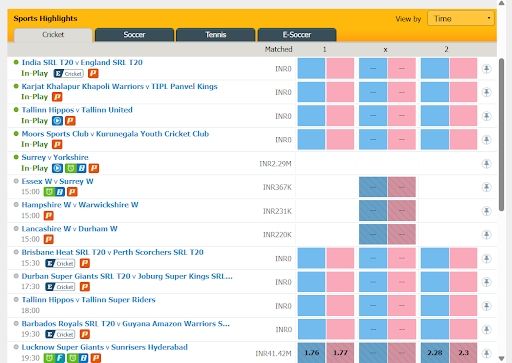The height and width of the screenshot is (363, 512).
Task: Switch to the E-Soccer tab
Action: point(297,35)
